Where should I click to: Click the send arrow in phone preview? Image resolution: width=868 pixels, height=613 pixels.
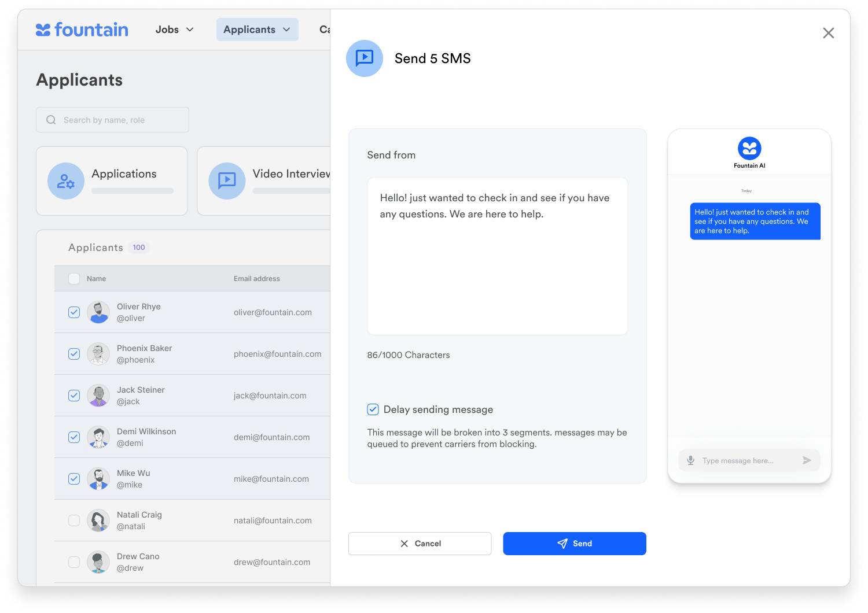807,460
